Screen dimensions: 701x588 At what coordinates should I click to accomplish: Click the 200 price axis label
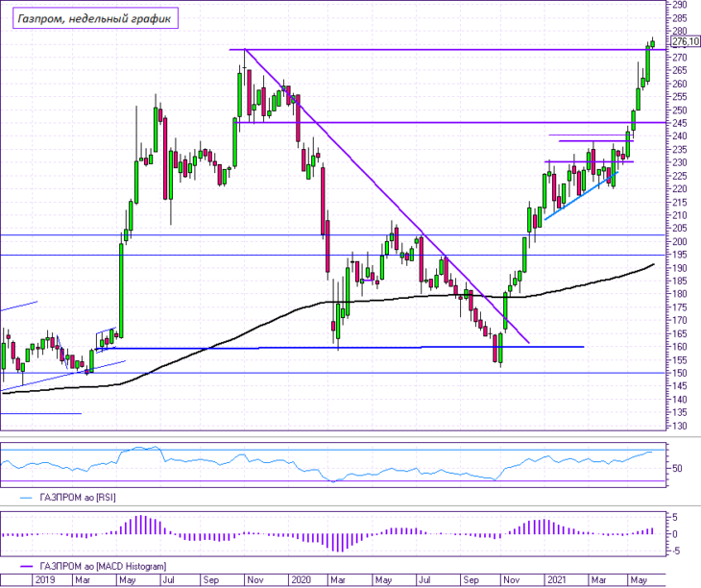(x=680, y=241)
